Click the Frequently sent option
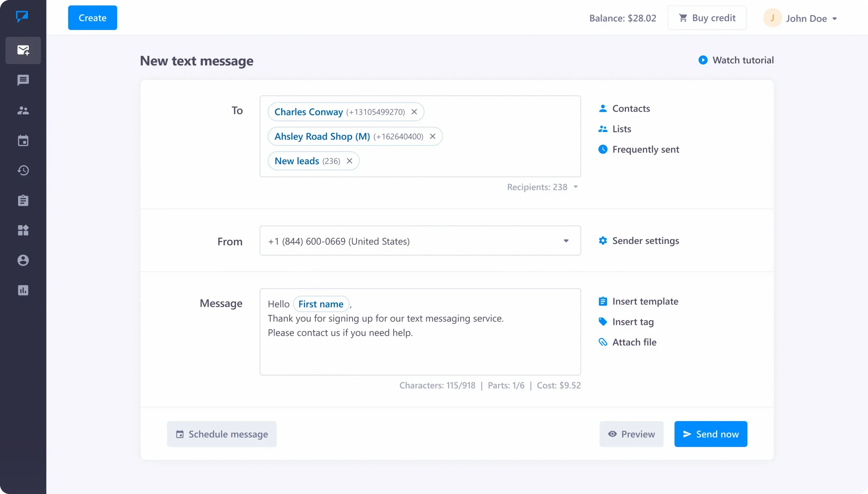Image resolution: width=868 pixels, height=494 pixels. 646,149
